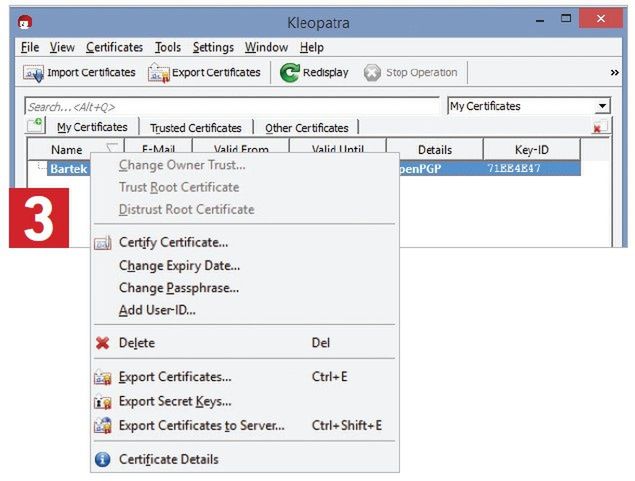Click the Stop Operation icon
This screenshot has width=635, height=481.
(372, 73)
